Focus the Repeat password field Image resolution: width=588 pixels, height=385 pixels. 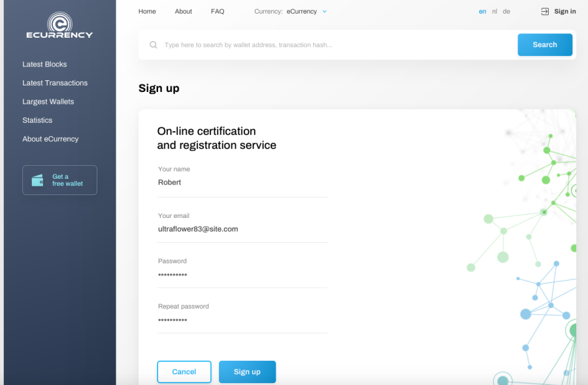click(x=242, y=320)
